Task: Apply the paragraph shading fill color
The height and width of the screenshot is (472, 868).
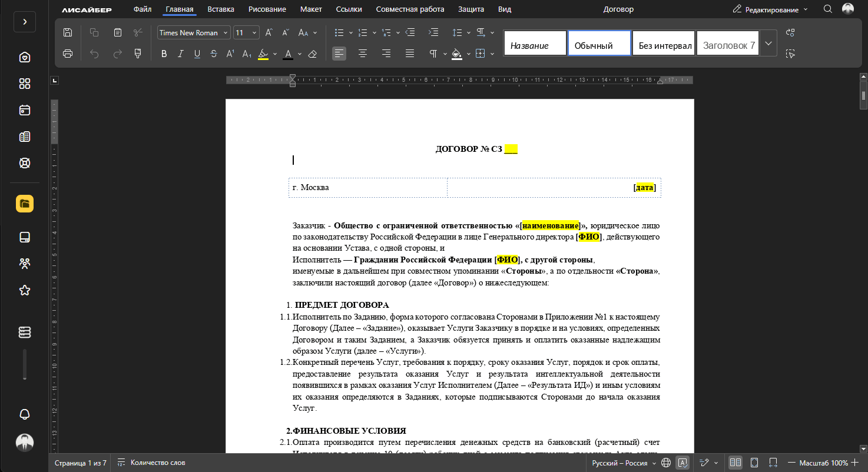Action: 456,54
